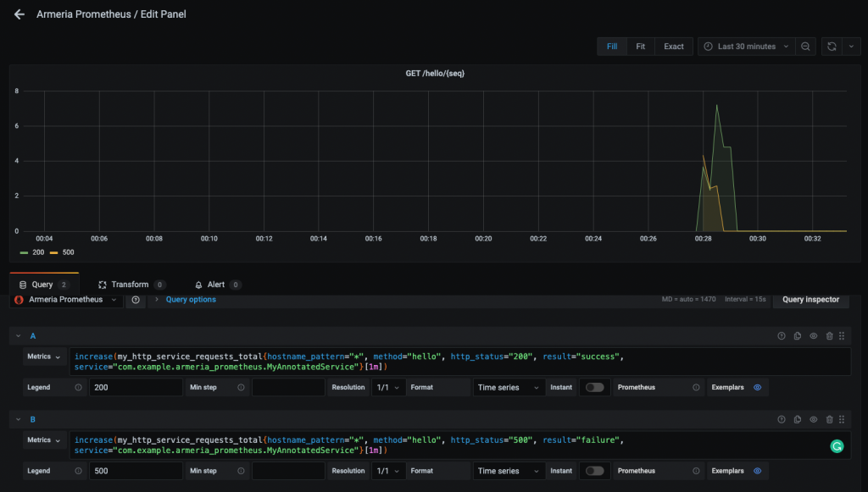868x492 pixels.
Task: Open the help icon in query A's header
Action: (782, 336)
